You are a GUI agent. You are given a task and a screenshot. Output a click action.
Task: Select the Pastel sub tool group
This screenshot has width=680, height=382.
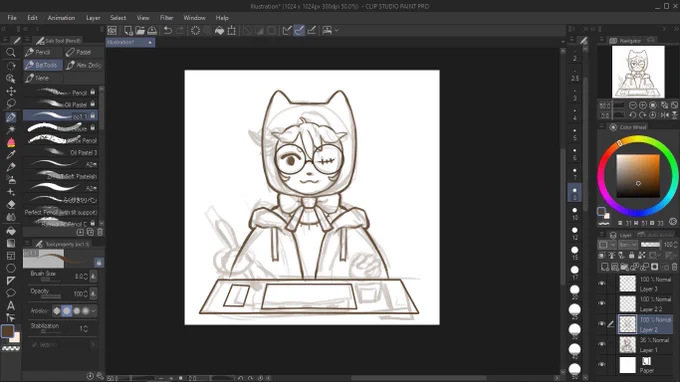[84, 52]
